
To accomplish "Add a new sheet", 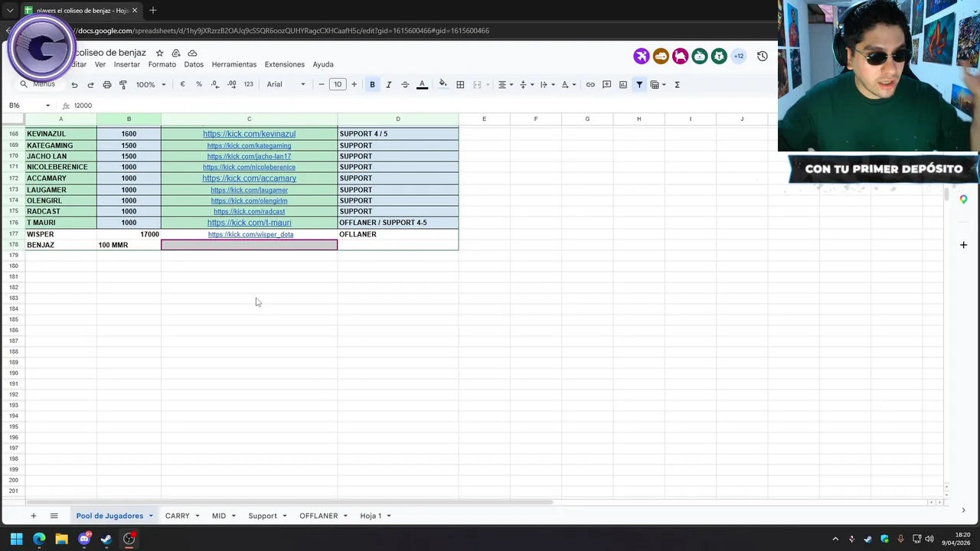I will click(33, 516).
